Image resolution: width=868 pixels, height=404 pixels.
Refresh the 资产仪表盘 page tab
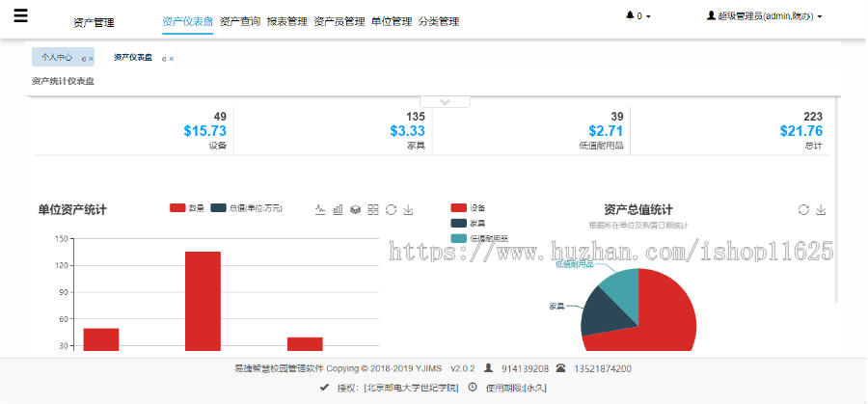click(x=164, y=59)
